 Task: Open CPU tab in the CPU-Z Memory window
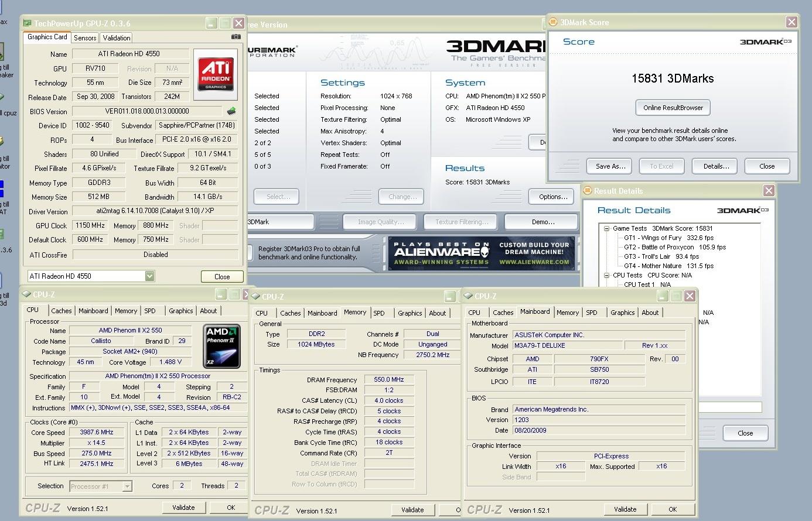point(262,313)
